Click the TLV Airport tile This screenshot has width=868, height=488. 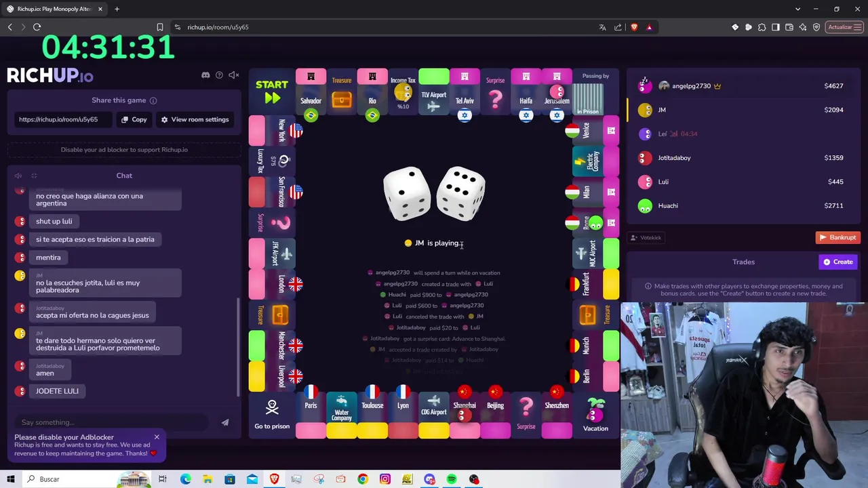pyautogui.click(x=434, y=91)
